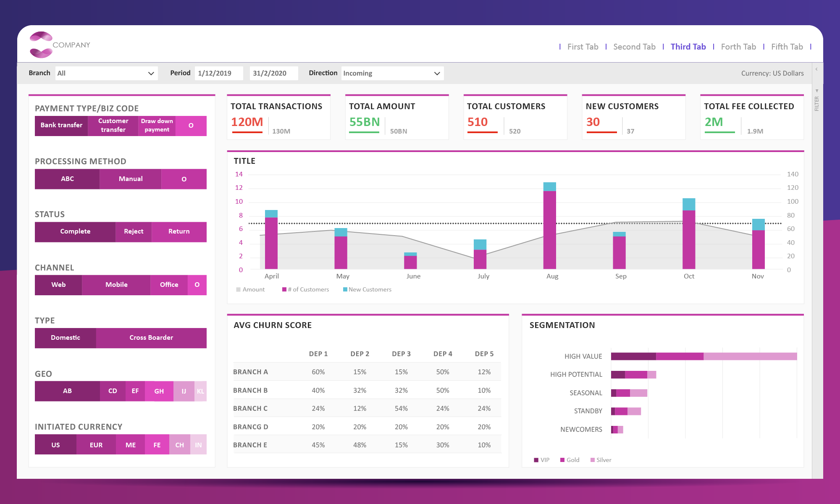Screen dimensions: 840x504
Task: Toggle the Reject status filter
Action: tap(134, 231)
